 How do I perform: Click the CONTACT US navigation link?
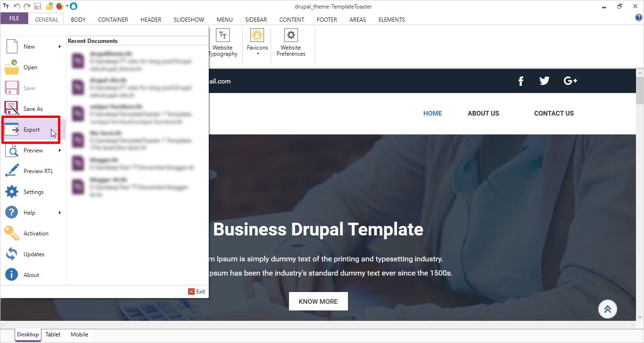click(554, 113)
